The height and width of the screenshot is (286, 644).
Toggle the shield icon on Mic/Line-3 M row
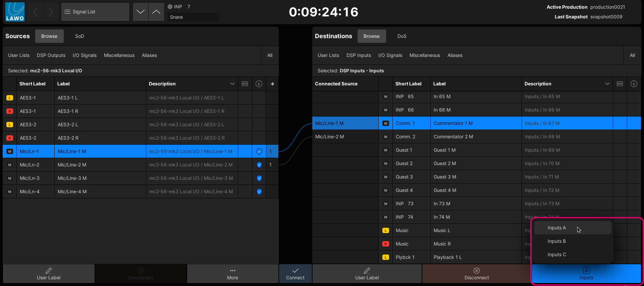pos(259,178)
